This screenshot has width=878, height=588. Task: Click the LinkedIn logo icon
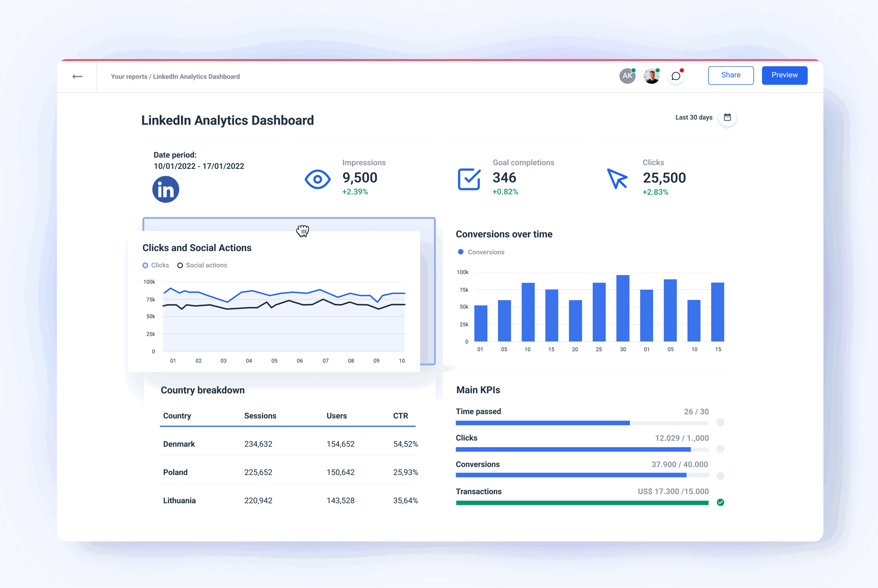click(x=166, y=189)
